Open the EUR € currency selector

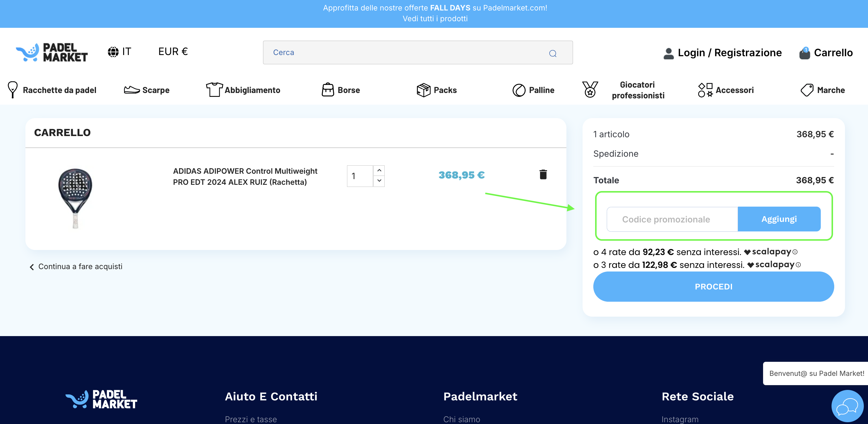point(173,51)
